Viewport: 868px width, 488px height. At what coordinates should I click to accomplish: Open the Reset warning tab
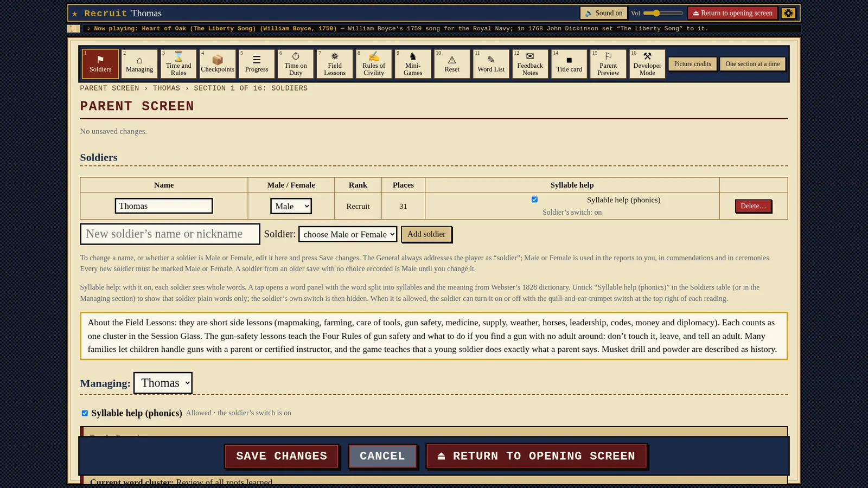click(452, 64)
